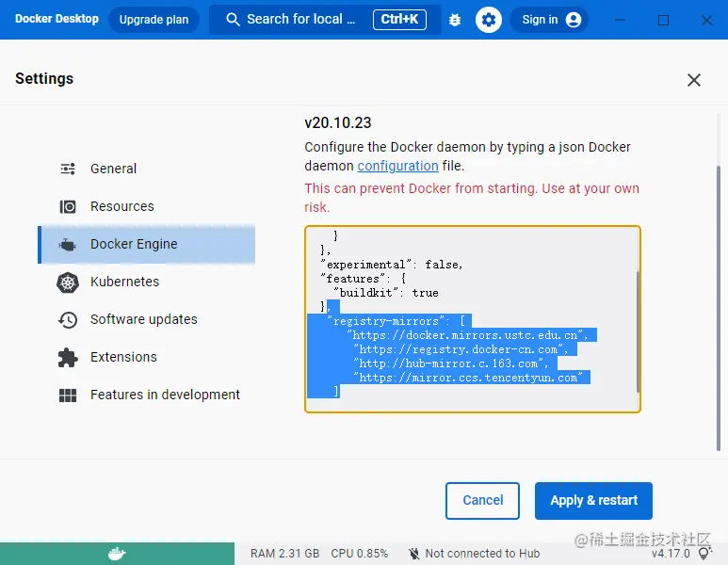728x565 pixels.
Task: Click the mirror.ccs.tencentyun.com URL line
Action: 467,378
